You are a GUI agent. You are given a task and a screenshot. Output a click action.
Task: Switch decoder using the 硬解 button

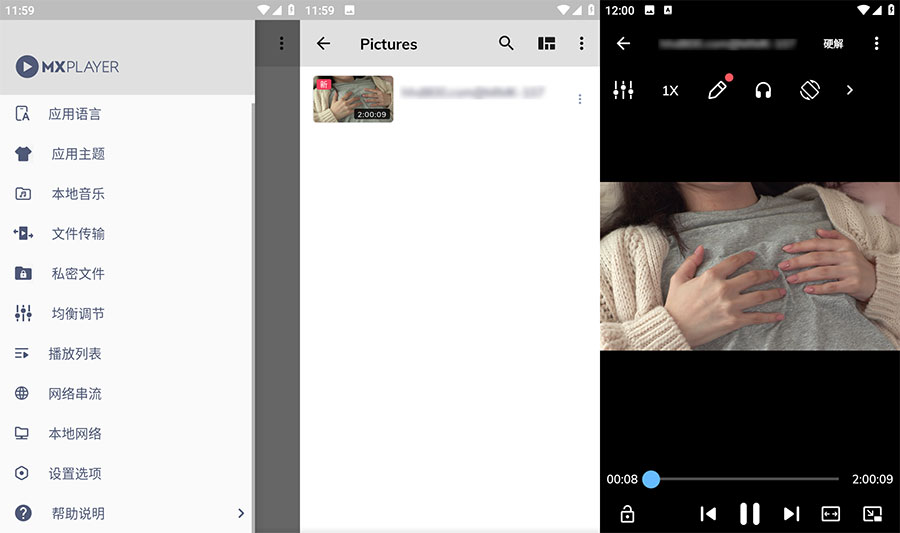833,44
